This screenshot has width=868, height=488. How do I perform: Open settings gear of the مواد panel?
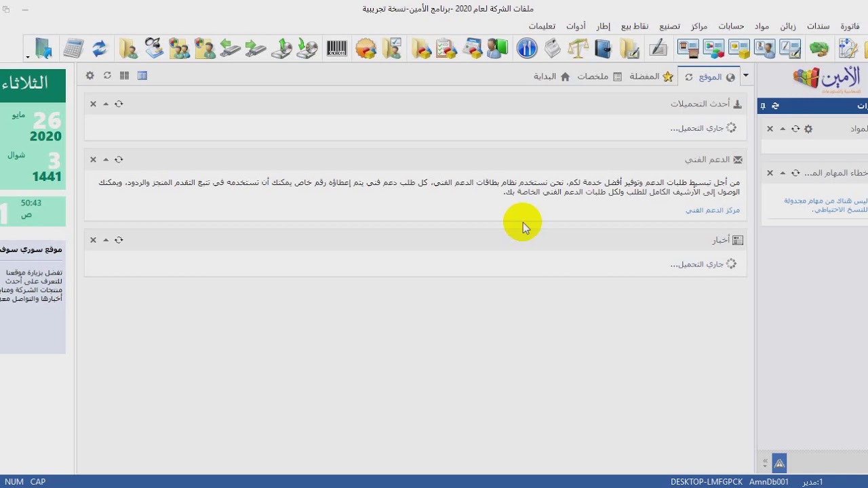(808, 129)
